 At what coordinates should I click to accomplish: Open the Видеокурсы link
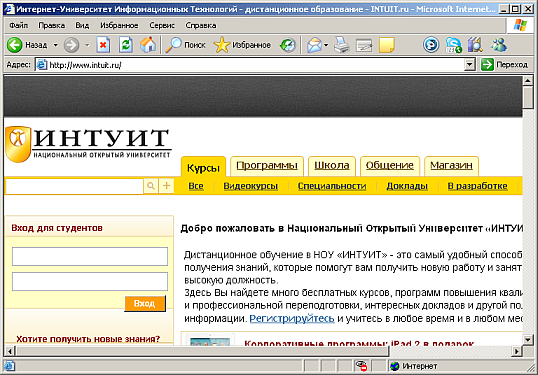[x=250, y=186]
